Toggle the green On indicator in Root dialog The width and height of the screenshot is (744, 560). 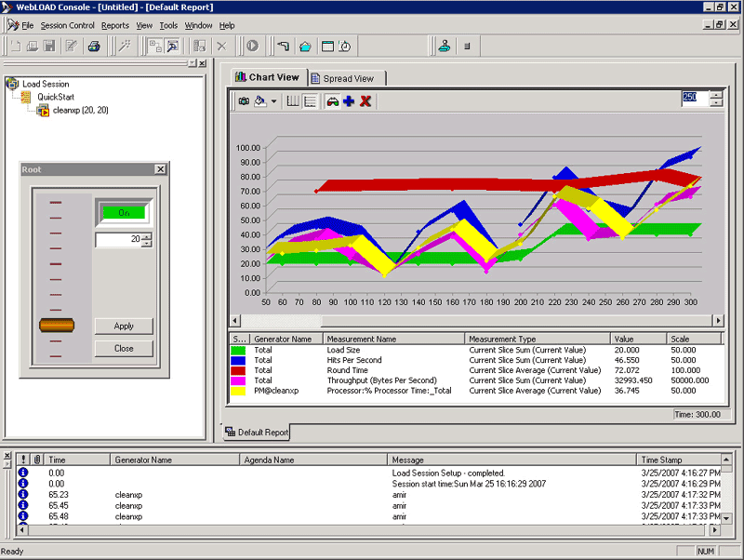pyautogui.click(x=123, y=212)
